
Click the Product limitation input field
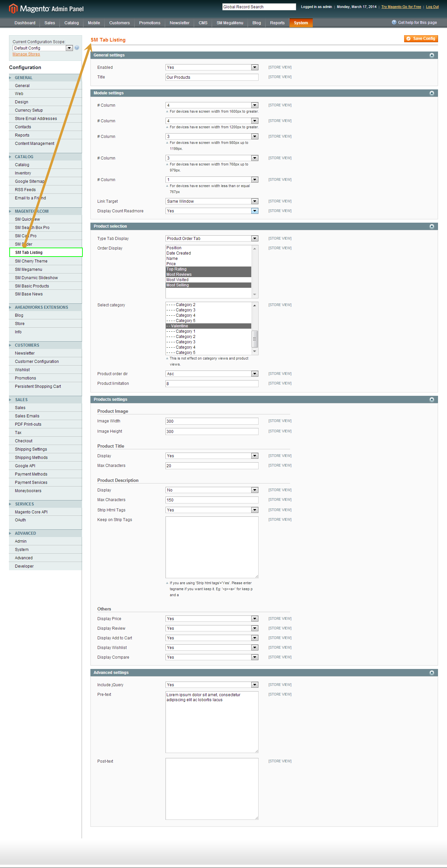click(212, 384)
